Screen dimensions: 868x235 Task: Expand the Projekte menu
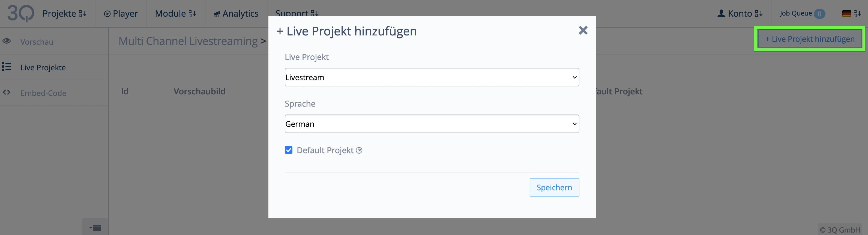point(64,13)
